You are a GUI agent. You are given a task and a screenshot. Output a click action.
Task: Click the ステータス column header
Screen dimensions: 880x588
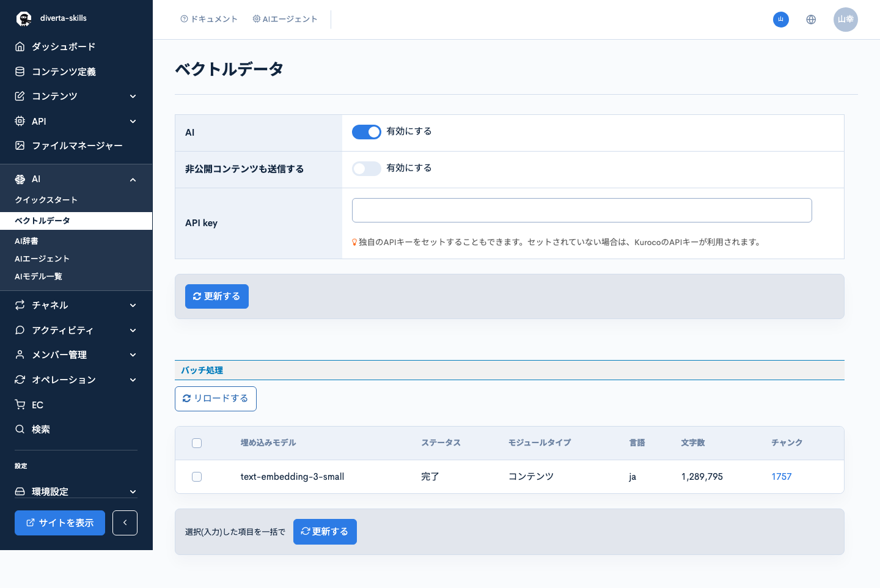pyautogui.click(x=441, y=443)
